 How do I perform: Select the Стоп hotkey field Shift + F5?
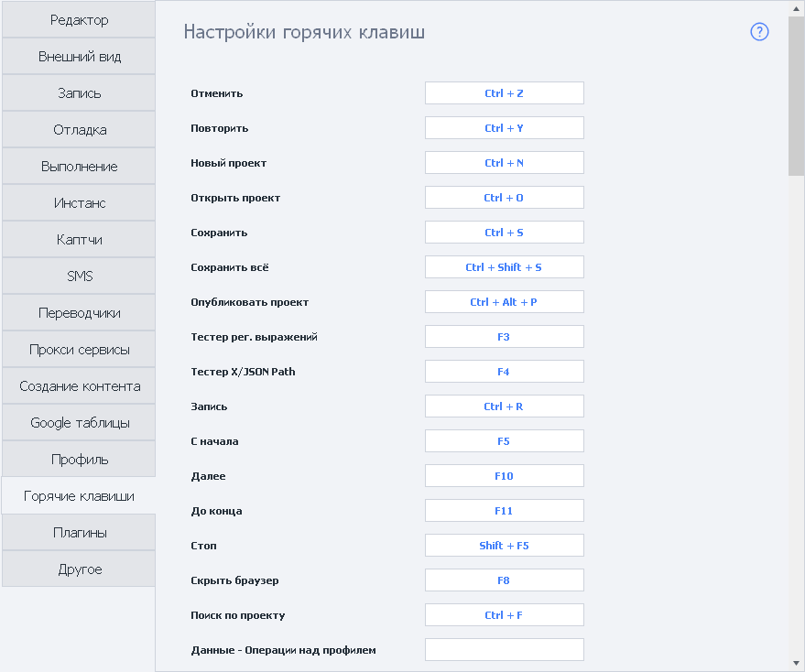[504, 546]
